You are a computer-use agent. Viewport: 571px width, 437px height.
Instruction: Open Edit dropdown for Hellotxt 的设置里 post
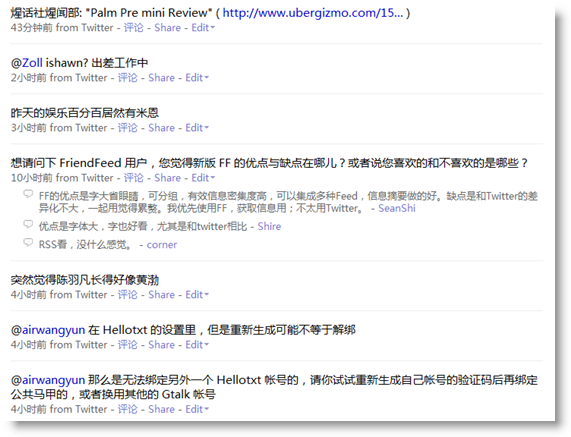point(197,345)
